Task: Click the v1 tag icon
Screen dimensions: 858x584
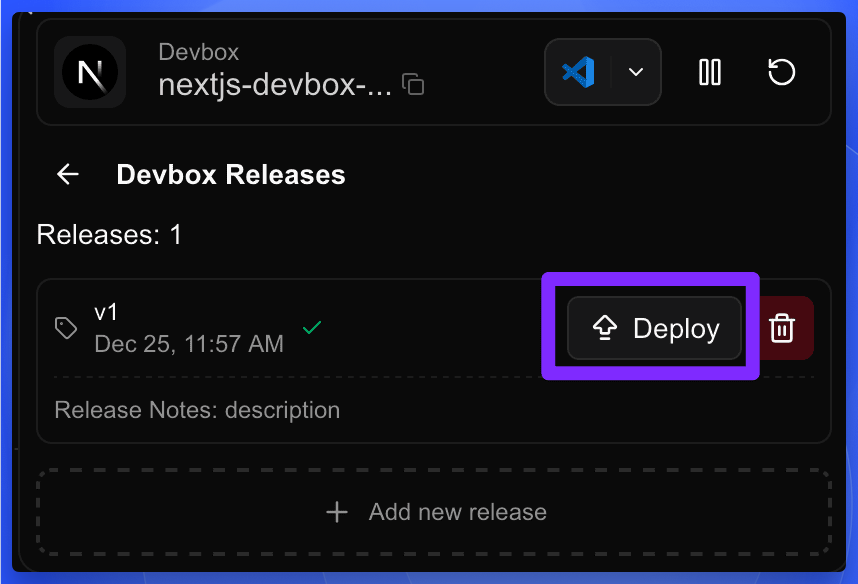Action: [66, 328]
